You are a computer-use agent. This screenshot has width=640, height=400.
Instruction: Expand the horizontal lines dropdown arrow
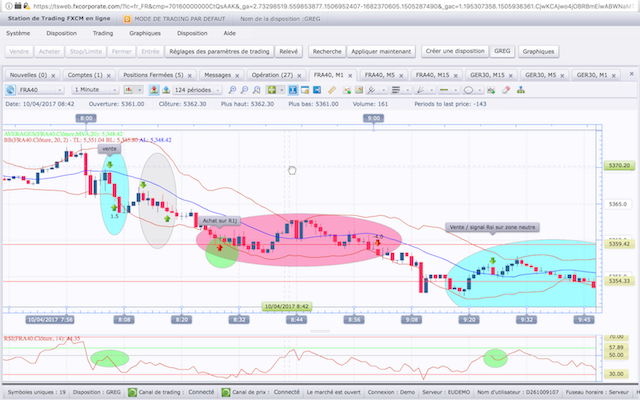[x=407, y=90]
